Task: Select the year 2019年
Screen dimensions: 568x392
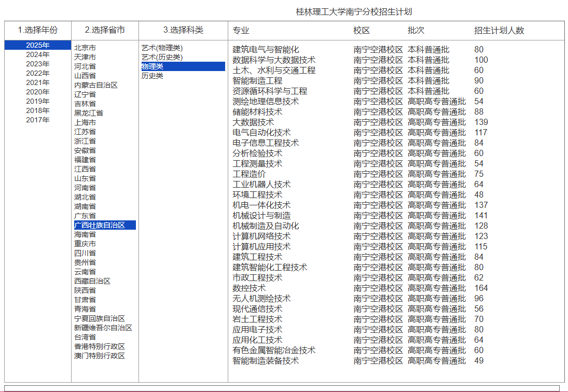Action: coord(38,101)
